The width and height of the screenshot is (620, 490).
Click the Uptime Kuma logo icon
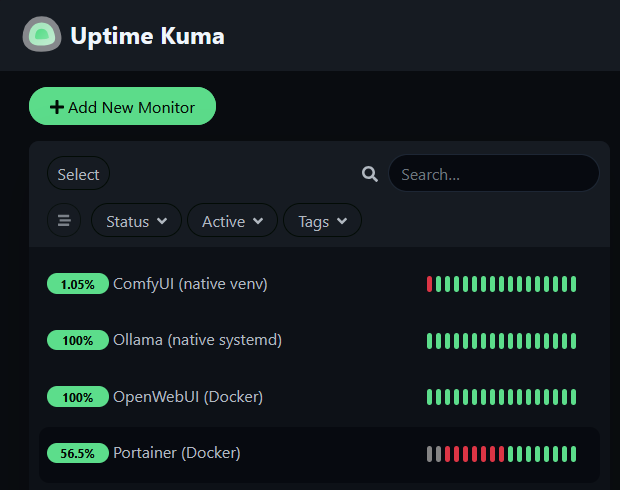[x=42, y=34]
